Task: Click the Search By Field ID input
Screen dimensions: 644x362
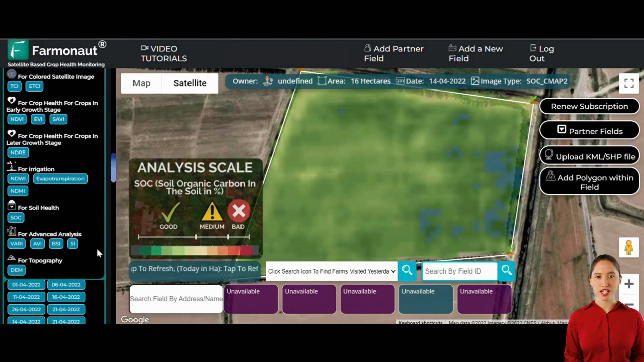Action: (x=460, y=271)
